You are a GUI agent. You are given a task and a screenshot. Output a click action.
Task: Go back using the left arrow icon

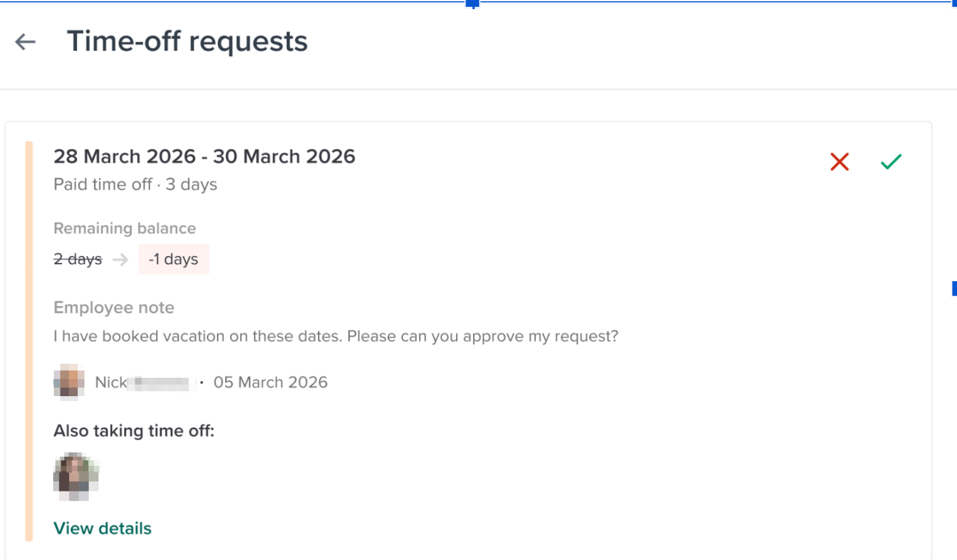coord(26,42)
